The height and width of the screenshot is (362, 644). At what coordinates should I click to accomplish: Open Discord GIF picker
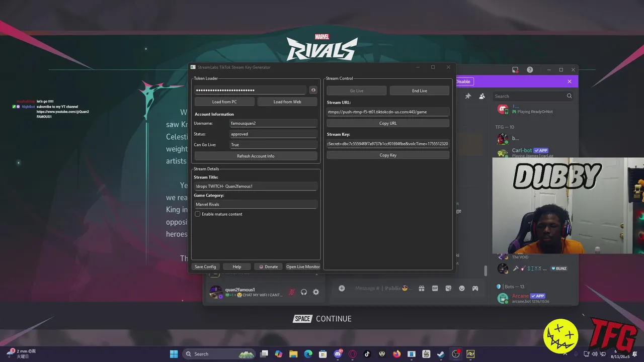point(435,288)
